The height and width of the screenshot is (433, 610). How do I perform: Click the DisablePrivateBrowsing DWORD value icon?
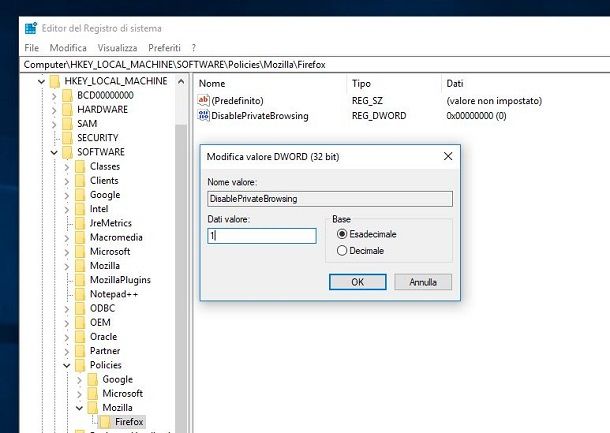[x=203, y=116]
